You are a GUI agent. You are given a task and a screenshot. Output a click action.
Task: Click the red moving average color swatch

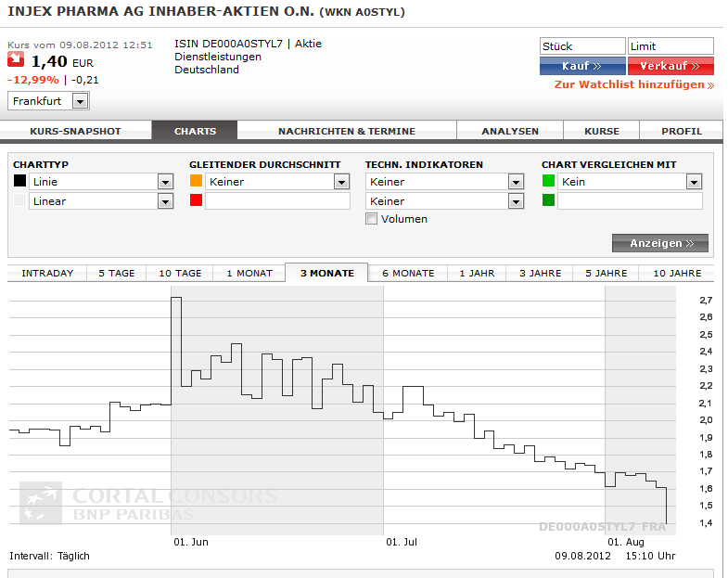(x=196, y=200)
